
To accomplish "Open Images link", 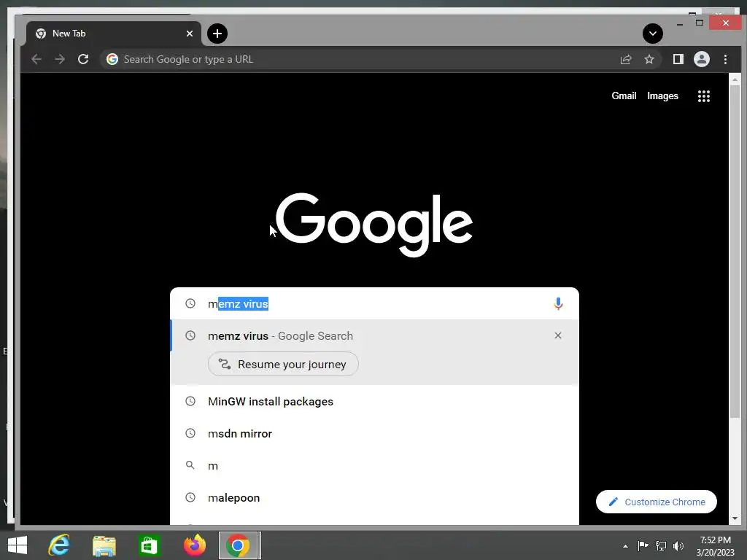I will coord(662,96).
